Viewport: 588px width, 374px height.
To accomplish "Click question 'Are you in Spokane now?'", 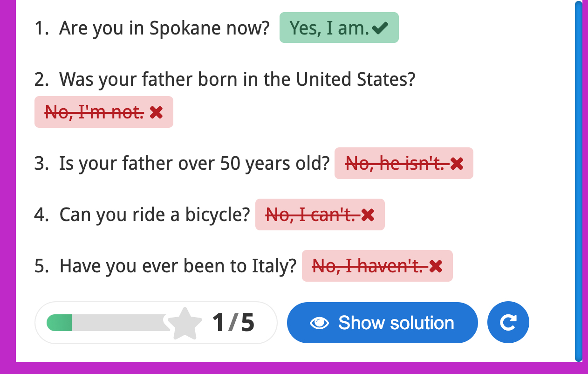I will [164, 28].
